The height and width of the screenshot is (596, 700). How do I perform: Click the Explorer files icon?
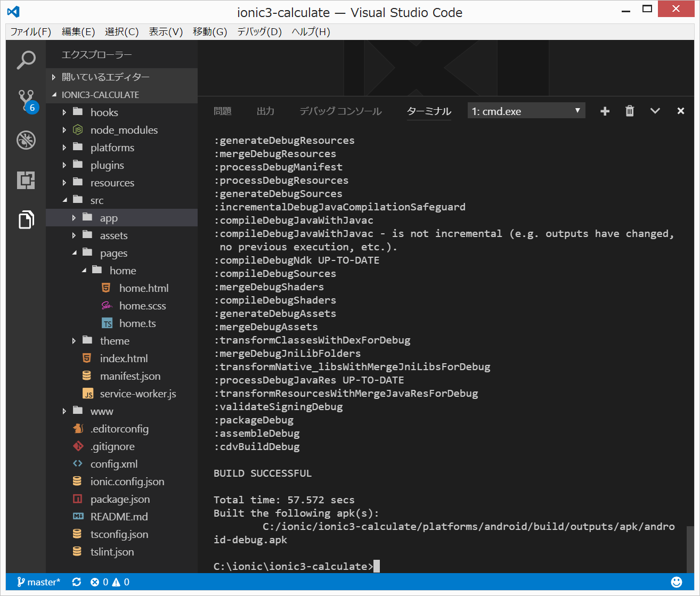tap(26, 219)
